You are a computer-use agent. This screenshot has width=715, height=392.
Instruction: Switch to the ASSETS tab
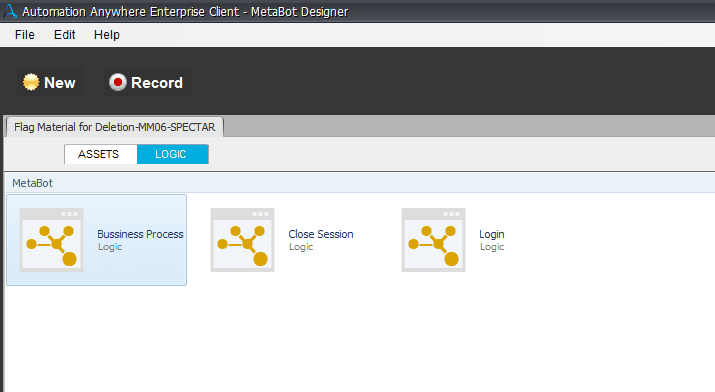[100, 154]
